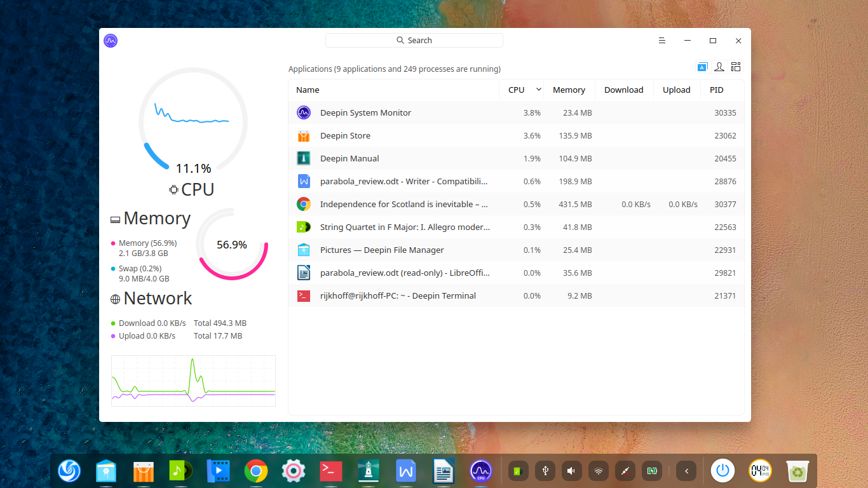
Task: Click the System Monitor logo in title bar
Action: pyautogui.click(x=111, y=41)
